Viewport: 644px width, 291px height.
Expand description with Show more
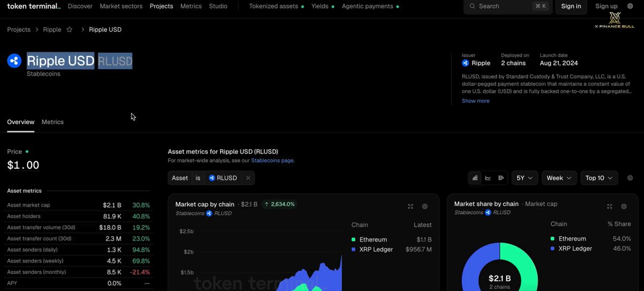coord(475,101)
